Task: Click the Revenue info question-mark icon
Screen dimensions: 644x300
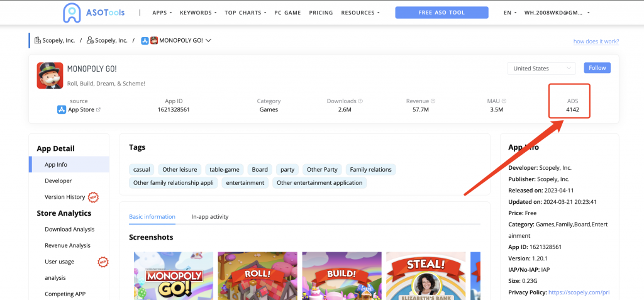Action: (x=433, y=101)
